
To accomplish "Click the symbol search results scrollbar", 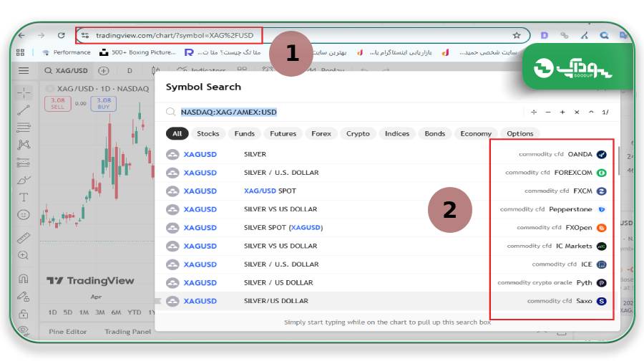I will click(x=618, y=161).
